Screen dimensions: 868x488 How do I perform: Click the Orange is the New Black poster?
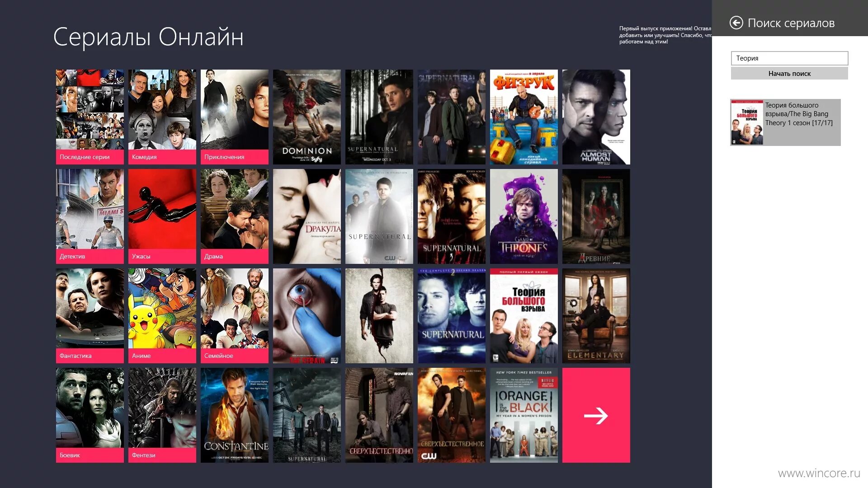point(524,415)
